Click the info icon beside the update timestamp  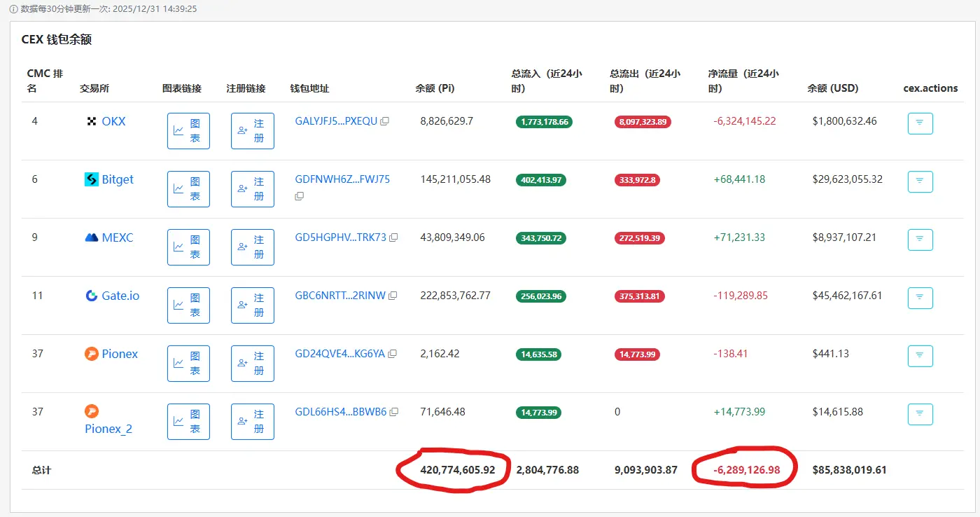13,9
